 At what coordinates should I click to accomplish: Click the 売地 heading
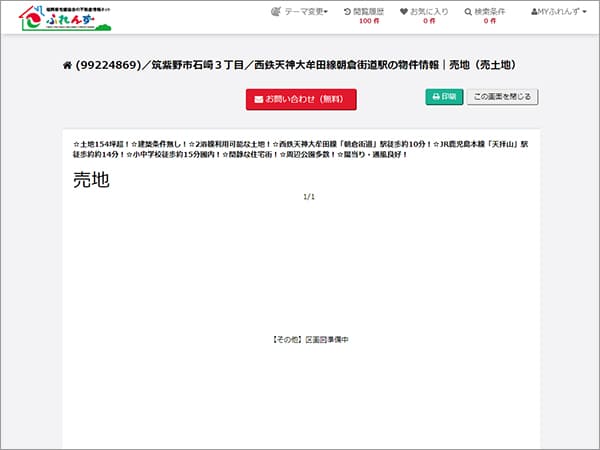tap(91, 179)
